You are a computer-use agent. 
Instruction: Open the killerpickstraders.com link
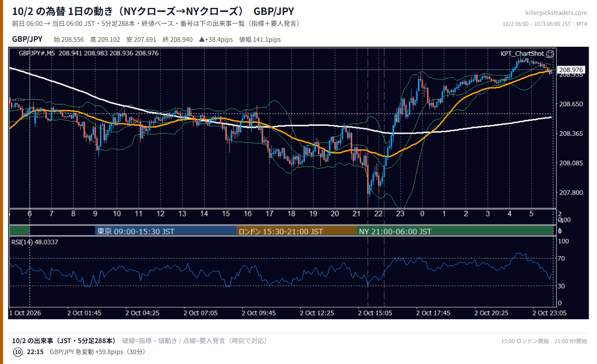tap(556, 13)
